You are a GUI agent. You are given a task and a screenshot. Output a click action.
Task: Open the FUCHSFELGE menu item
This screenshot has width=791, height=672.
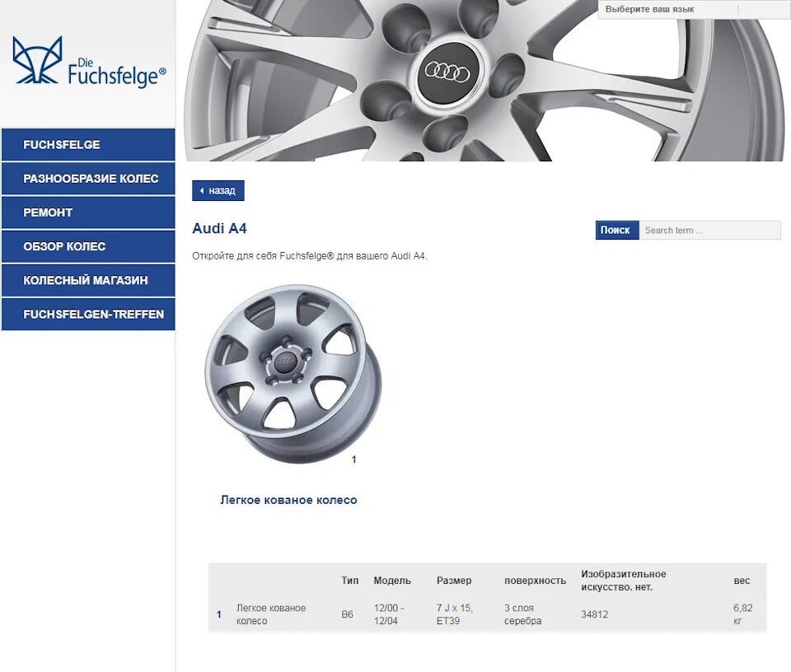point(88,145)
